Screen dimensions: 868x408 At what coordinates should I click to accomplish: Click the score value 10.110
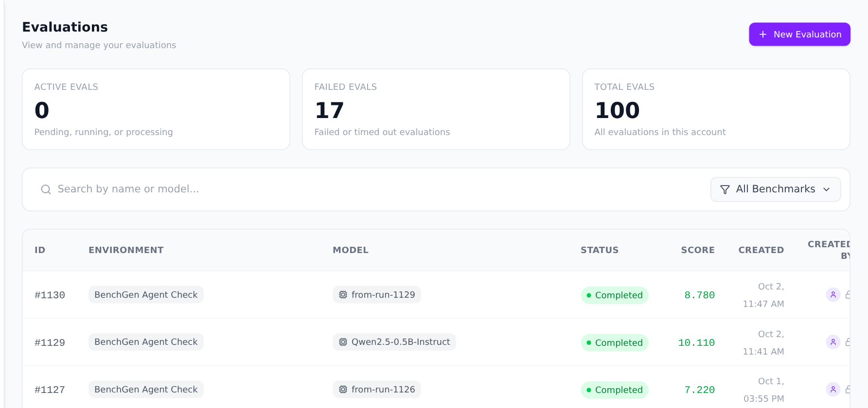[696, 342]
